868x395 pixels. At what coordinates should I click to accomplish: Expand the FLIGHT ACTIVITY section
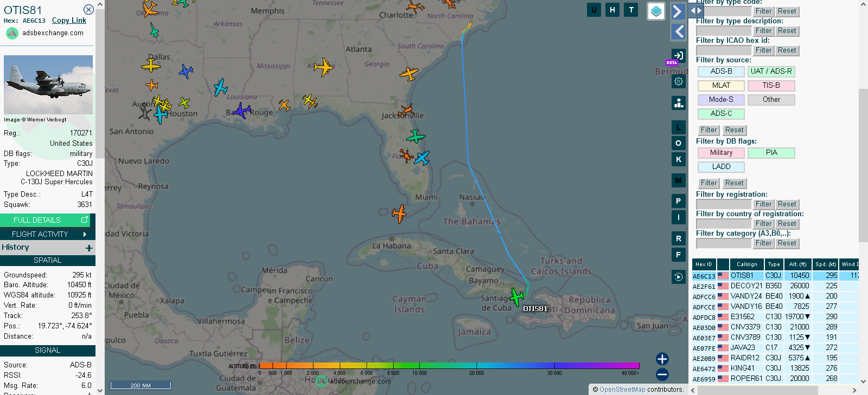tap(48, 234)
